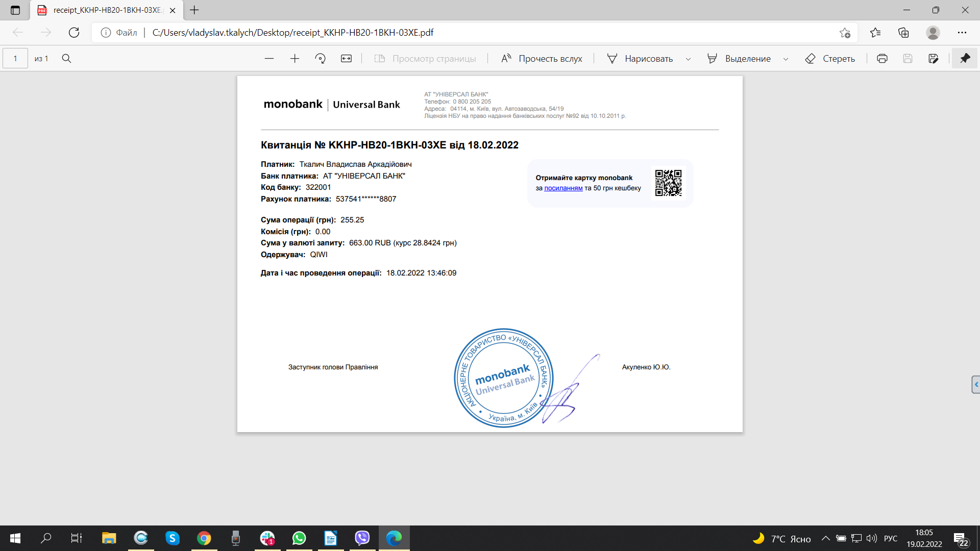Open the weather widget showing 7°C Ясно
The height and width of the screenshot is (551, 980).
[782, 539]
